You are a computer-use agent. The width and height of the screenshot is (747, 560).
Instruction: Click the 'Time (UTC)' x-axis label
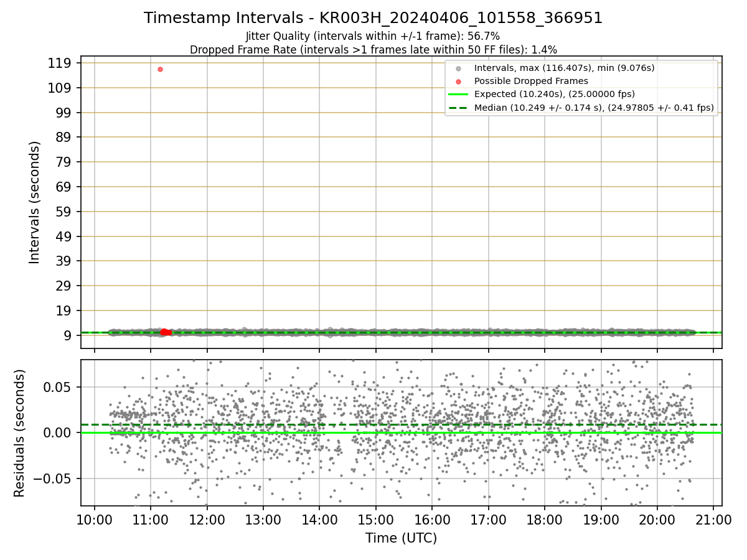pos(401,538)
